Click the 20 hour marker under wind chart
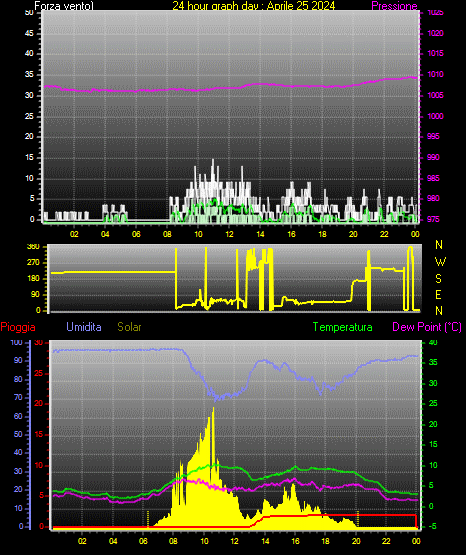This screenshot has height=555, width=466. click(353, 234)
